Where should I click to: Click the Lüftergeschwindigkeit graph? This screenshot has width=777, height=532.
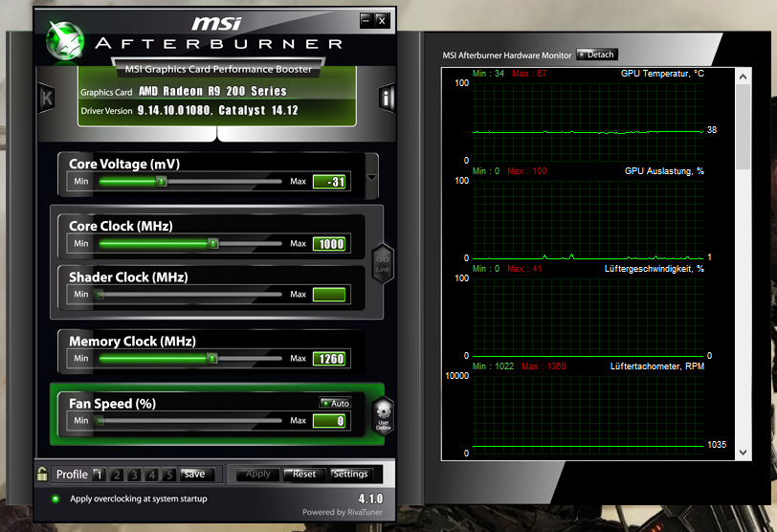pos(588,317)
